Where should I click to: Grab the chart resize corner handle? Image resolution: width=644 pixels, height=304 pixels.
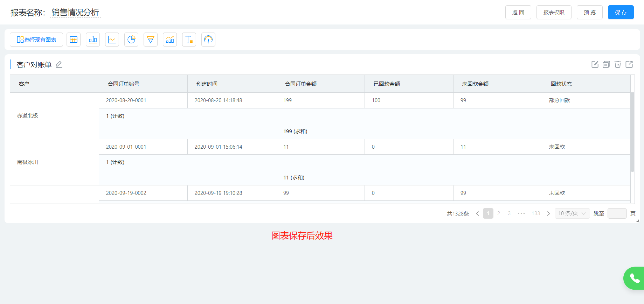(x=638, y=221)
